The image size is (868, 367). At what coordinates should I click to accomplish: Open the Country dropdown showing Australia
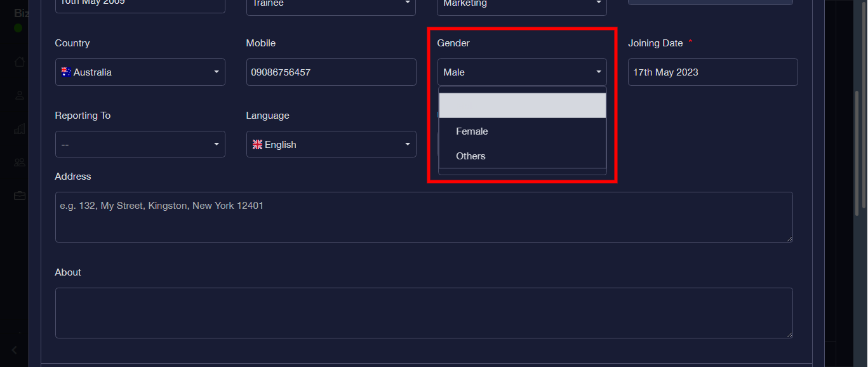(140, 72)
